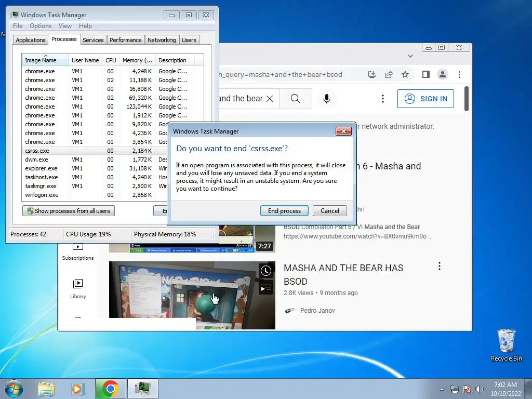Select the Processes tab
Viewport: 532px width, 399px height.
tap(64, 39)
